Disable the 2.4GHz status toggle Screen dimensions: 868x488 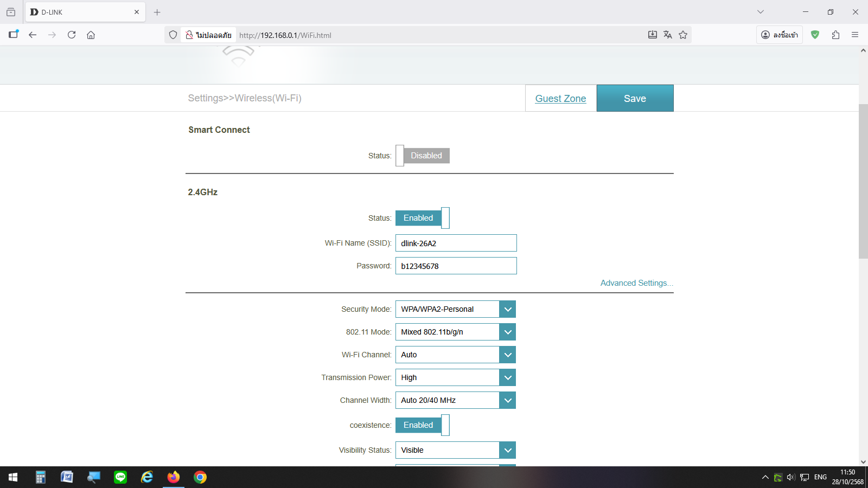(x=423, y=218)
